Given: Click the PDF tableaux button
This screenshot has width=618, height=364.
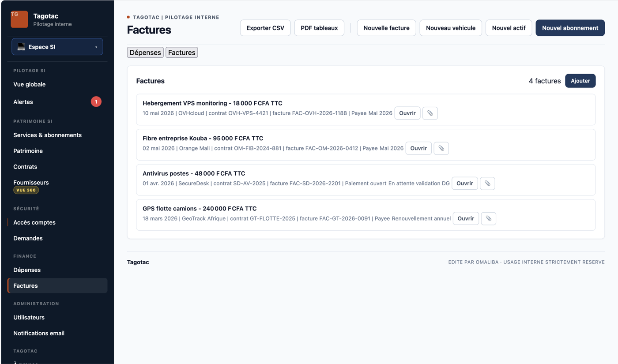Looking at the screenshot, I should point(319,28).
